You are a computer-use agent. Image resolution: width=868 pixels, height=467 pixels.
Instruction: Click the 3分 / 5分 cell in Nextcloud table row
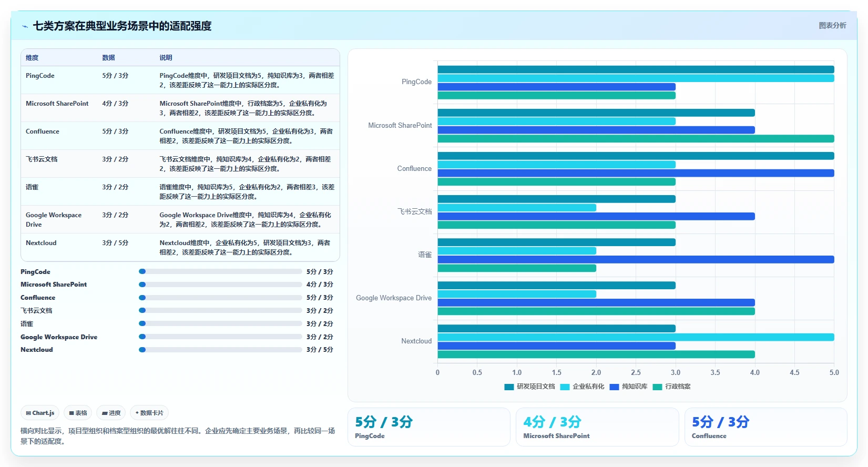coord(115,243)
